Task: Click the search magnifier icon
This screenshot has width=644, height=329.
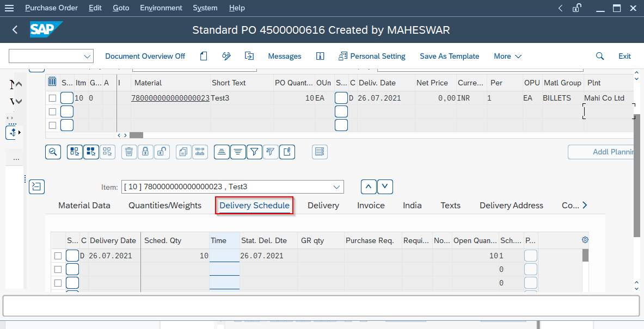Action: coord(600,56)
